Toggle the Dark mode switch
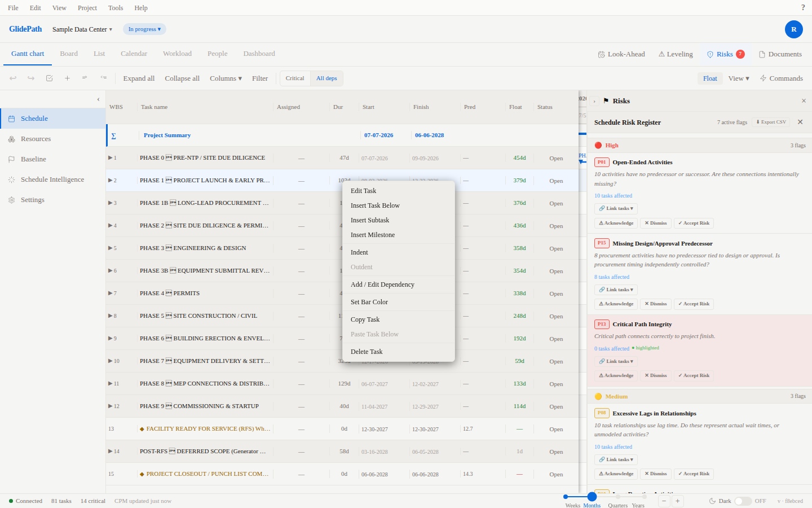812x508 pixels. coord(743,501)
